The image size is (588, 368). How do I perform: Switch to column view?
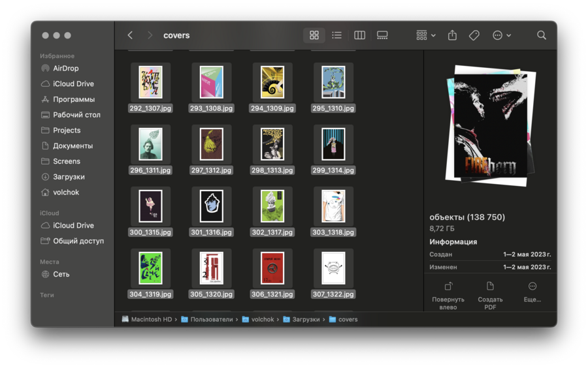point(359,35)
